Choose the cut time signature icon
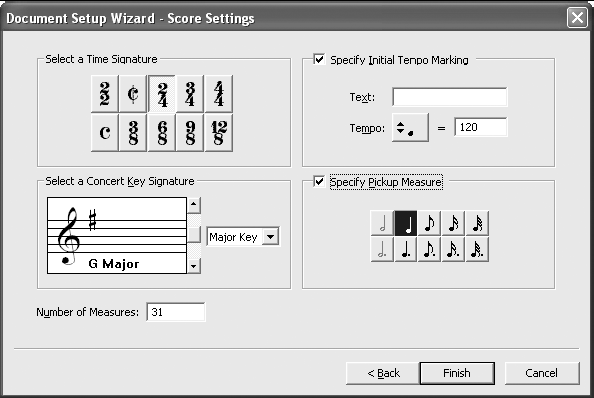The image size is (594, 398). pos(133,94)
